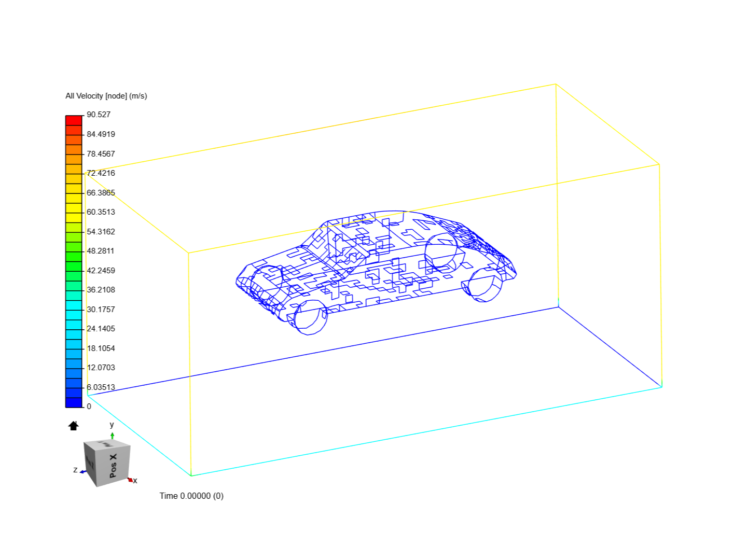Click the red top band of velocity legend

click(74, 120)
